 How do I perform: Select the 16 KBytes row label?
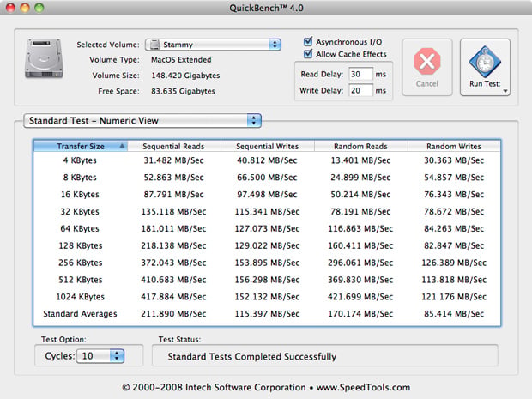tap(80, 195)
